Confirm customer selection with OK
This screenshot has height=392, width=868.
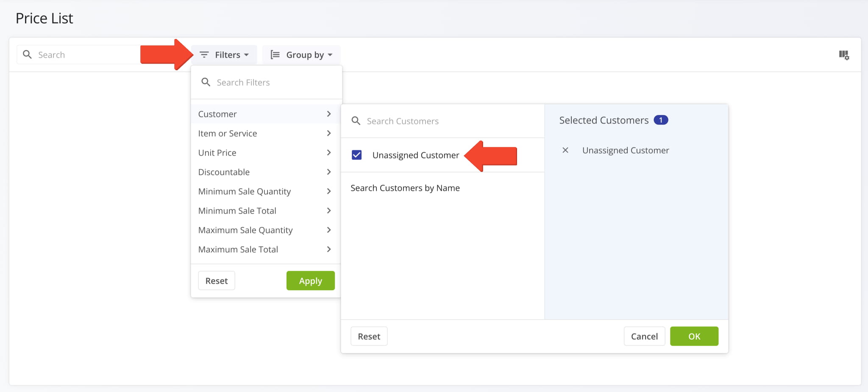694,336
